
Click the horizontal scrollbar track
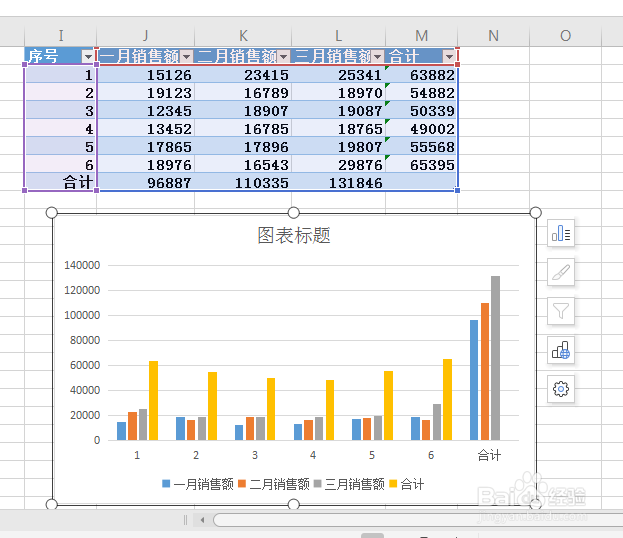tap(417, 520)
